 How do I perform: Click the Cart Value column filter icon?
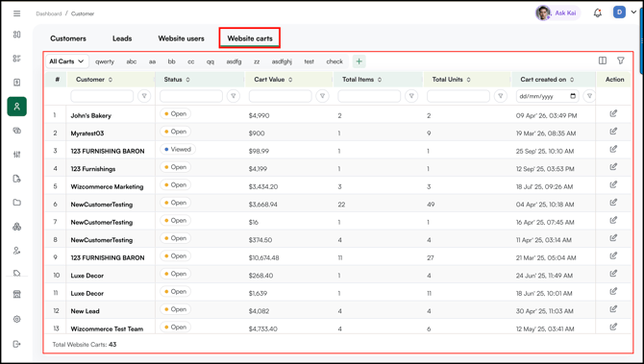coord(322,96)
